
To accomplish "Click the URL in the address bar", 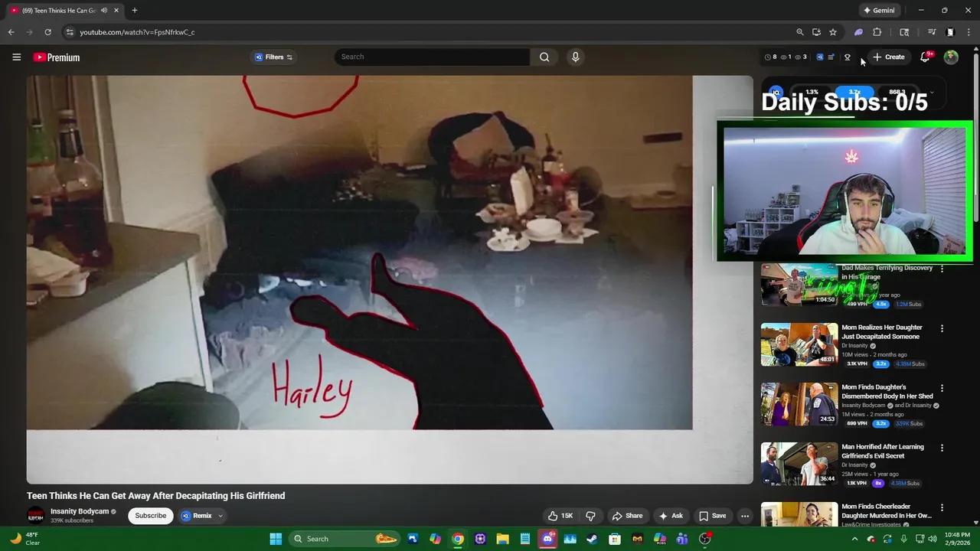I will click(x=137, y=32).
